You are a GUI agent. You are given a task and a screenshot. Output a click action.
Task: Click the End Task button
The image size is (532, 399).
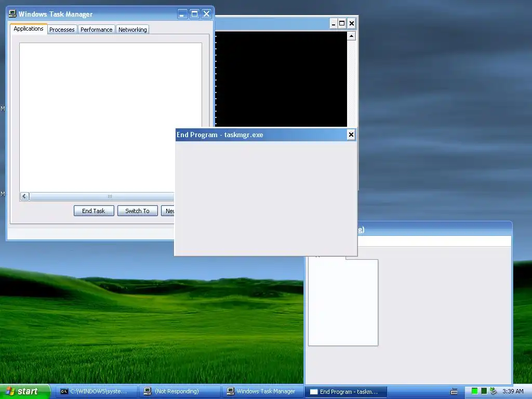coord(94,211)
